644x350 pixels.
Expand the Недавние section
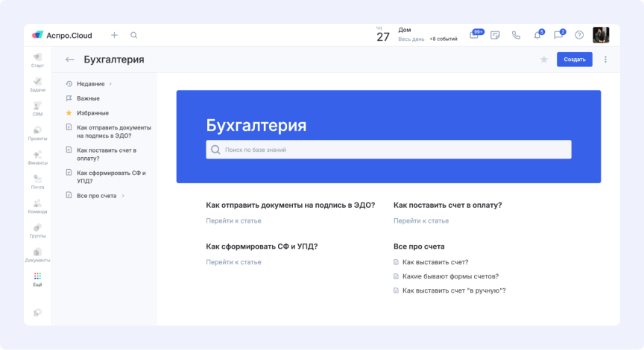[110, 83]
